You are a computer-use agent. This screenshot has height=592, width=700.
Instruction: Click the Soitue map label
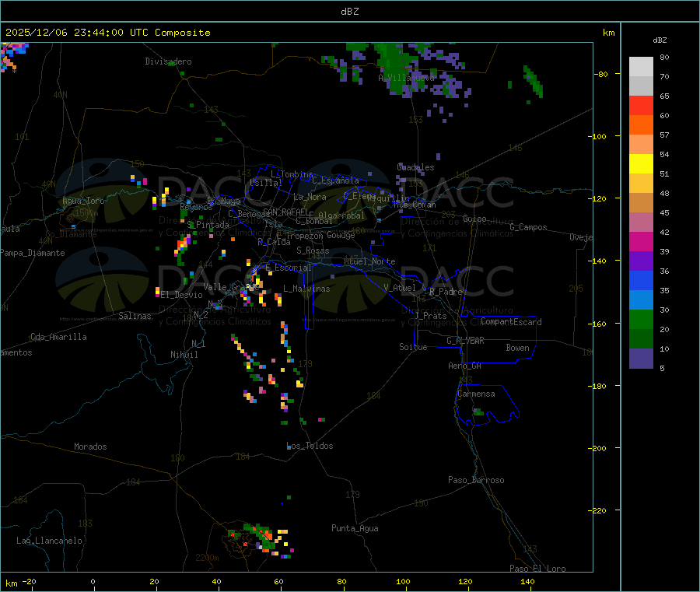tap(413, 347)
